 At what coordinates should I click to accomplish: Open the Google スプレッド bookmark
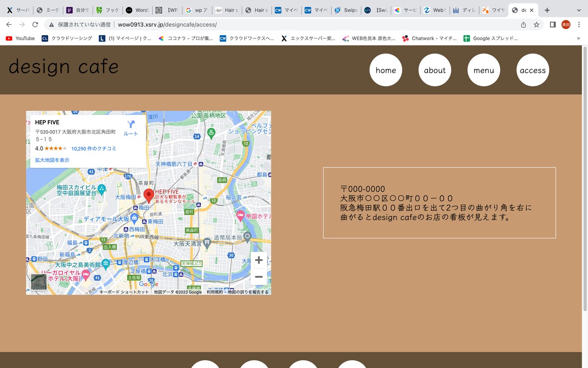click(491, 38)
